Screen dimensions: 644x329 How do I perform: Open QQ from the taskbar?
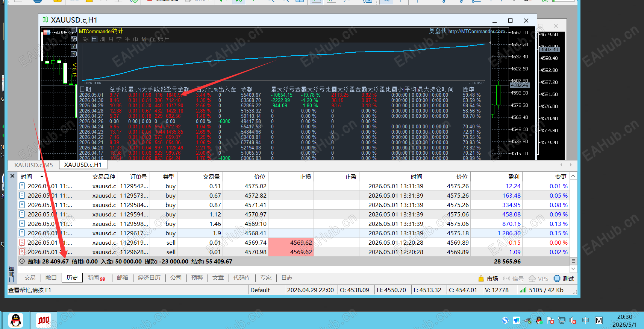pos(16,320)
